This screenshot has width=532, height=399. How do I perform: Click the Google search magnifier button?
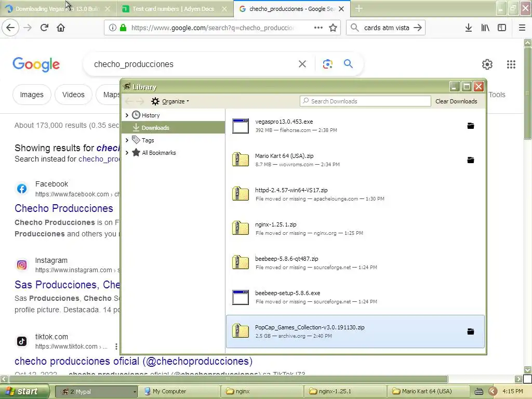348,64
